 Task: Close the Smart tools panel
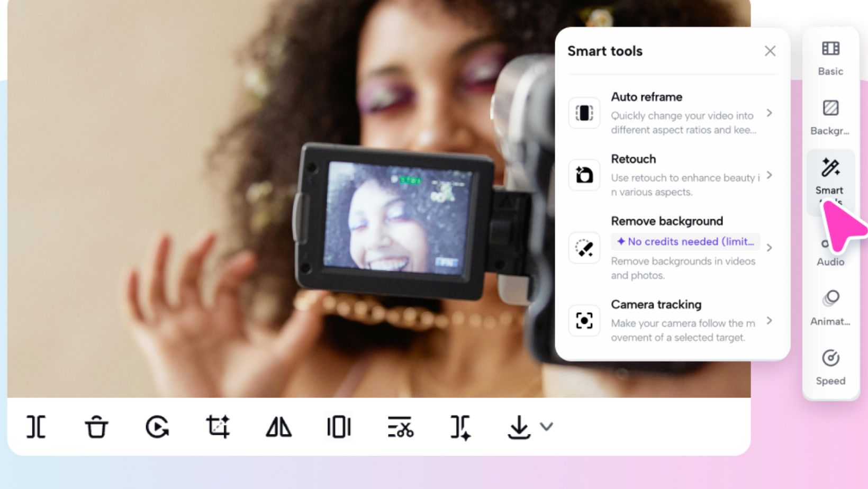click(770, 51)
